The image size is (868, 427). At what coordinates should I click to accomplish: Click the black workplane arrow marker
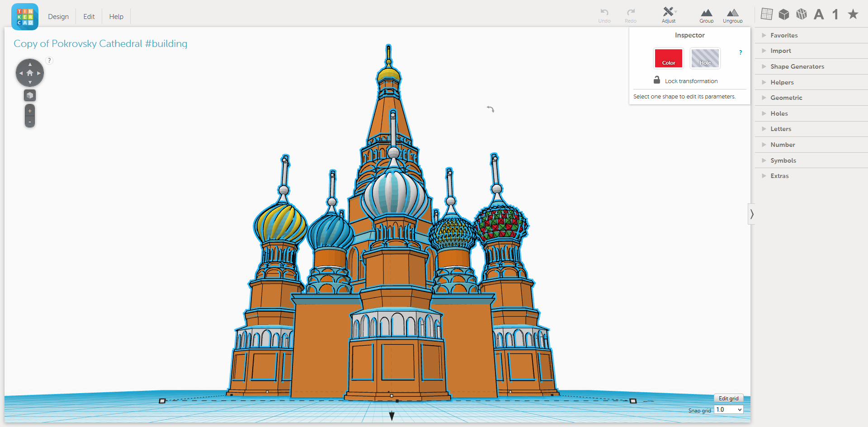(392, 416)
